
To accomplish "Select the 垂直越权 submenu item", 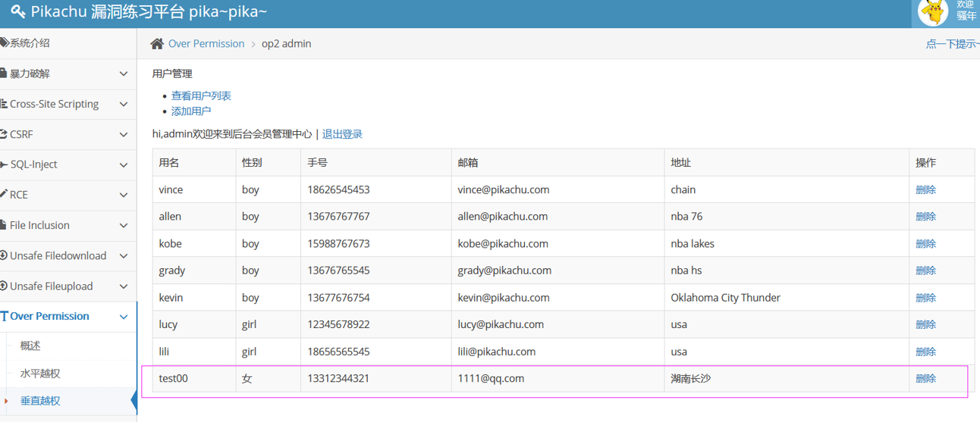I will click(x=40, y=401).
